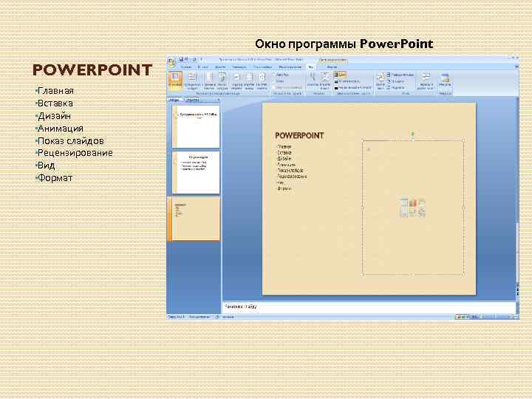
Task: Select slide 1 thumbnail in the pane
Action: [196, 126]
